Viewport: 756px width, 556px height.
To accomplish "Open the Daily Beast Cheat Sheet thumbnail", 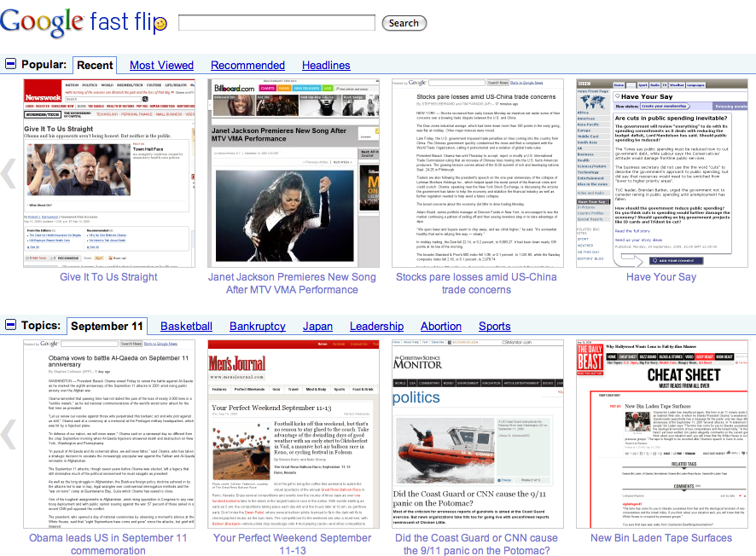I will (x=661, y=433).
